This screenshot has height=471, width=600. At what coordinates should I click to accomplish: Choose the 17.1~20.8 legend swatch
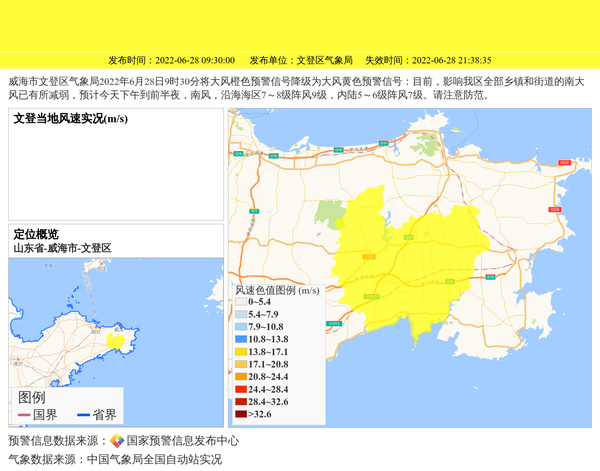241,364
